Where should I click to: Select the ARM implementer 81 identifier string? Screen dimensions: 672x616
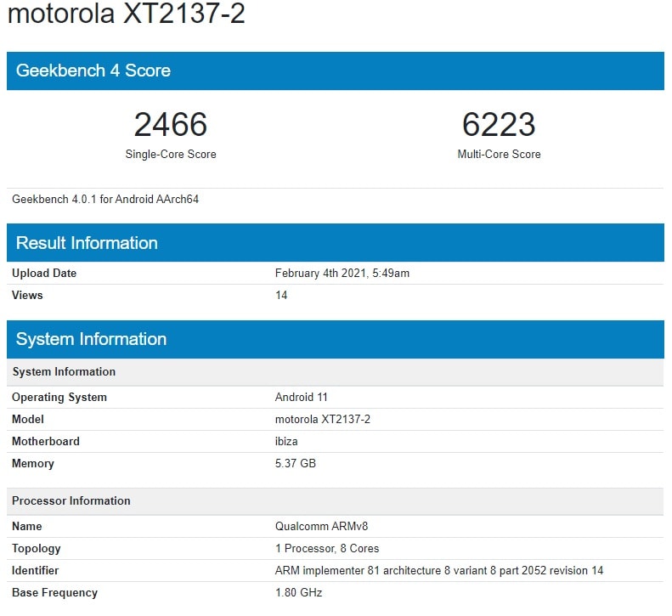pyautogui.click(x=439, y=571)
